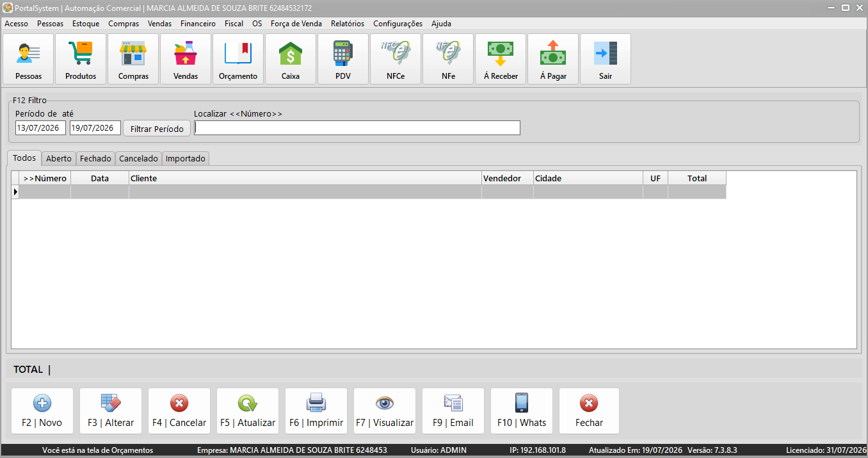
Task: Switch to the Aberto tab
Action: (x=59, y=158)
